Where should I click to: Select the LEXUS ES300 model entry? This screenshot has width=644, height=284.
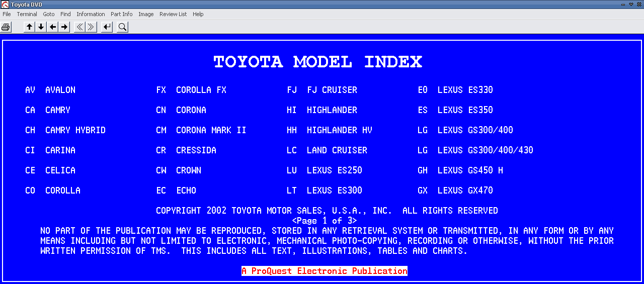[325, 191]
